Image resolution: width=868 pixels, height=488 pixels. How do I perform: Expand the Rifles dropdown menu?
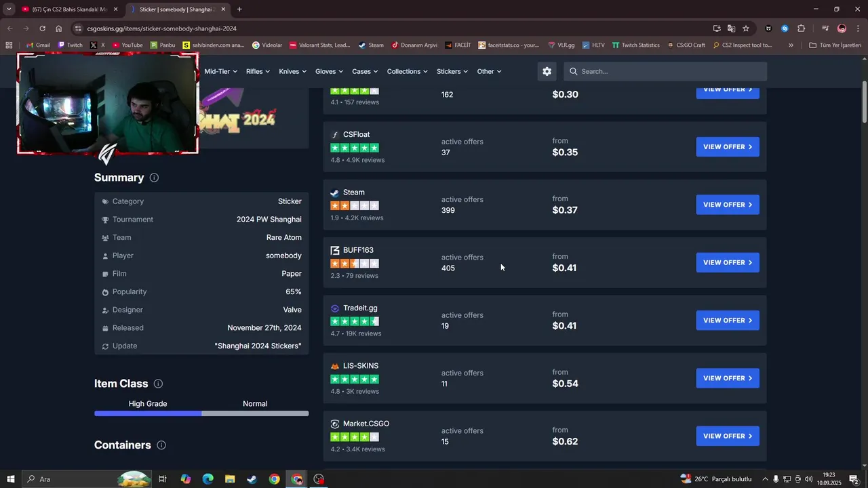pos(258,71)
